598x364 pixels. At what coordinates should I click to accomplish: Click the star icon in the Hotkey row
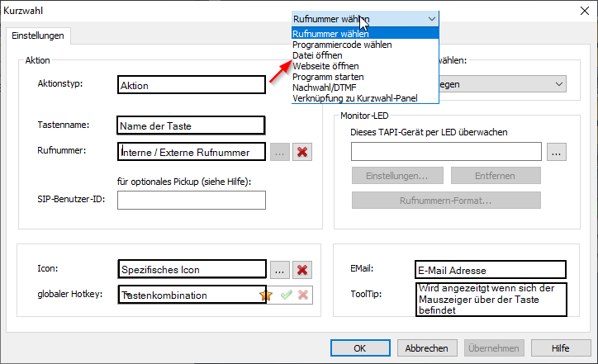pyautogui.click(x=266, y=295)
